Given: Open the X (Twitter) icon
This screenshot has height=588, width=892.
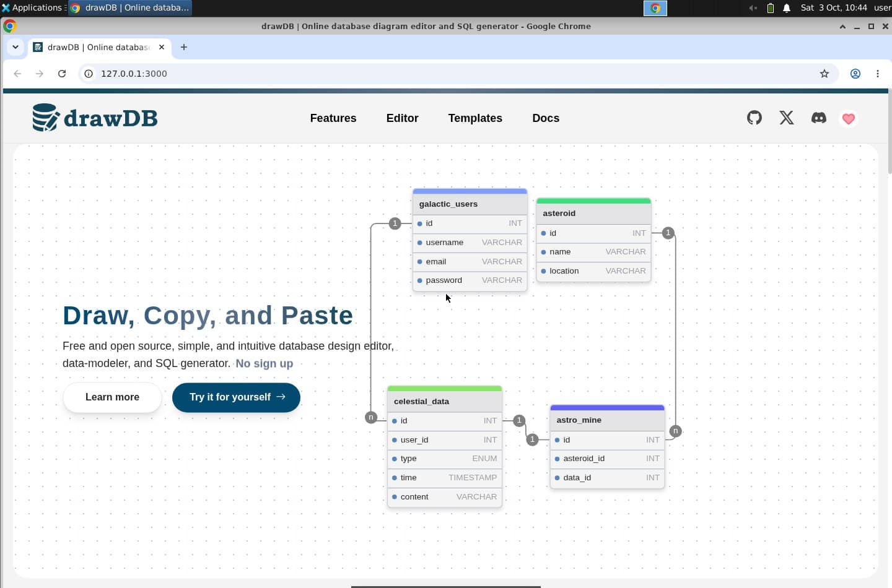Looking at the screenshot, I should [787, 118].
